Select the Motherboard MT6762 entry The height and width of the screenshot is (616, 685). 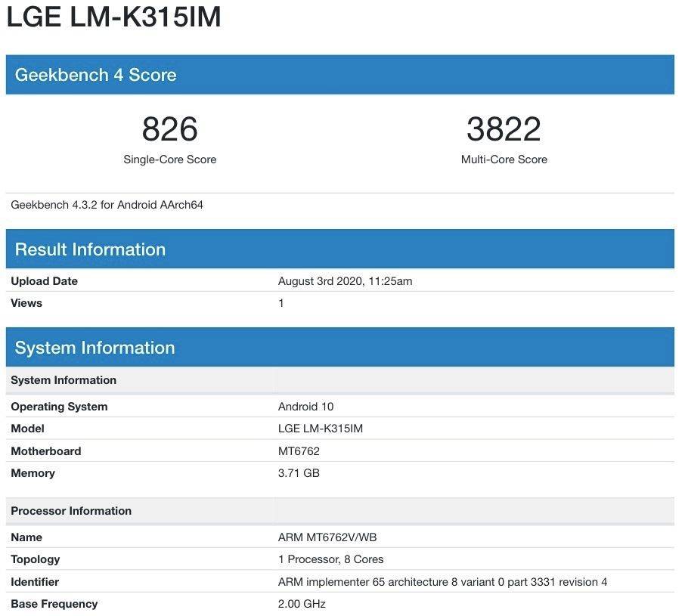299,450
